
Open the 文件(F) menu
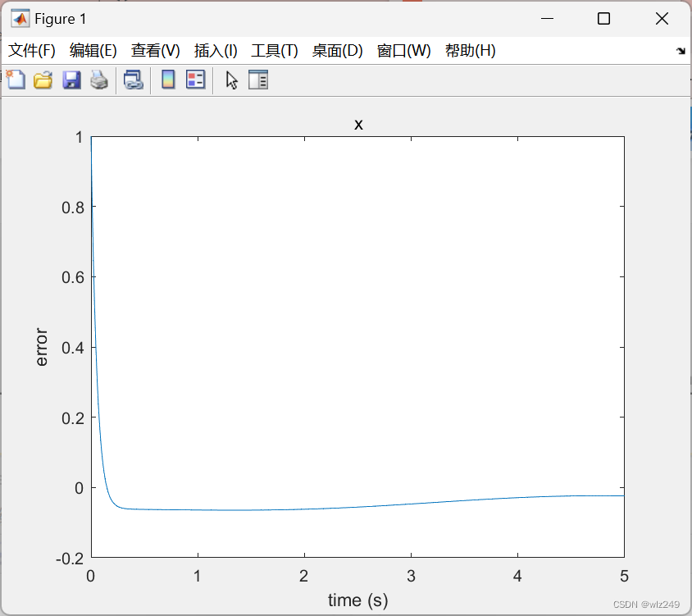32,50
